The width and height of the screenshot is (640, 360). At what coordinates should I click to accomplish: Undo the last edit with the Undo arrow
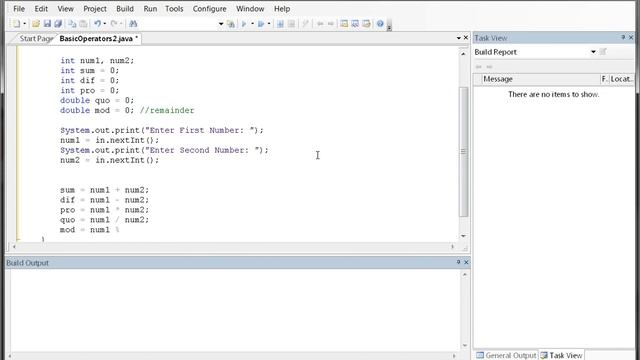pyautogui.click(x=97, y=24)
